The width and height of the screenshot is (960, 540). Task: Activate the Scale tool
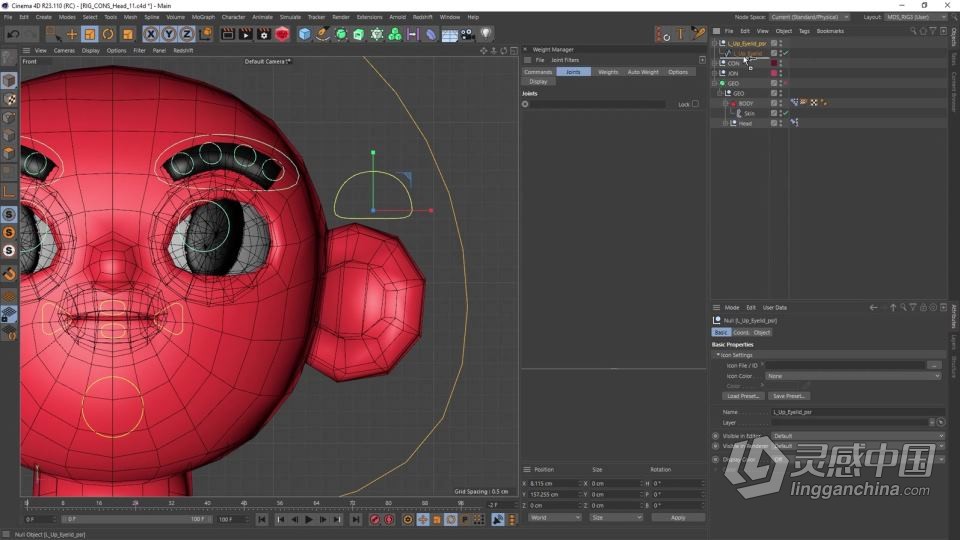pos(90,34)
